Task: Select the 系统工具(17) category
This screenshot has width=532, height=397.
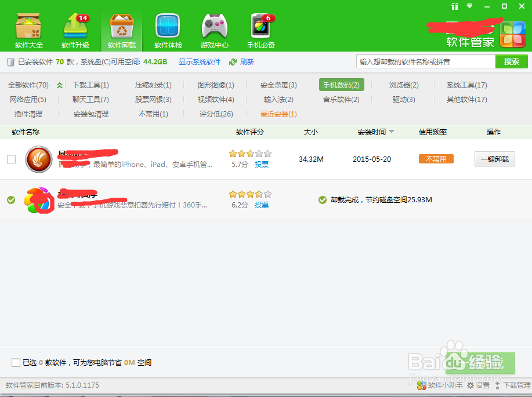Action: [x=467, y=85]
